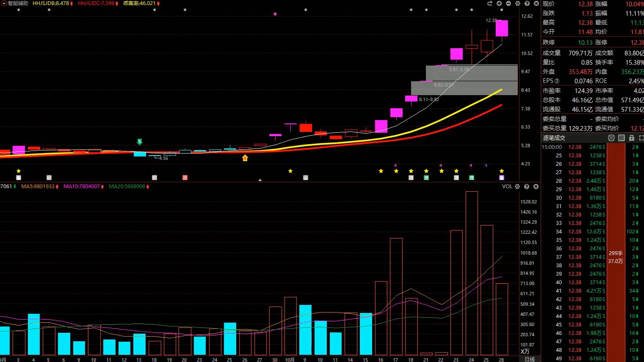Image resolution: width=644 pixels, height=362 pixels.
Task: Click the 4.56 low price label
Action: (x=163, y=158)
